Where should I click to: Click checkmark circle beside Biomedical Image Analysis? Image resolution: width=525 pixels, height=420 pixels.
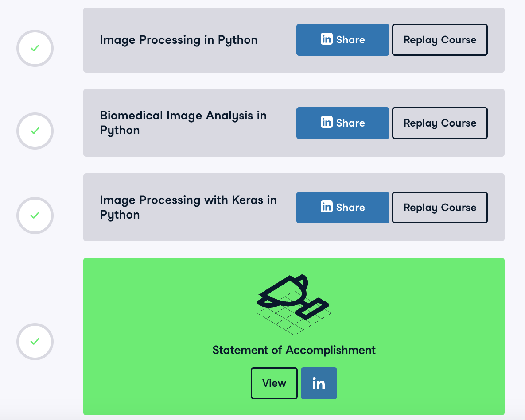(x=35, y=131)
